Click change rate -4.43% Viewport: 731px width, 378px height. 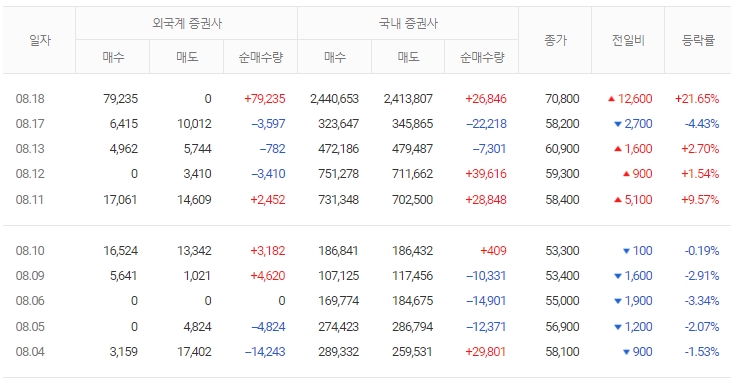pos(702,124)
